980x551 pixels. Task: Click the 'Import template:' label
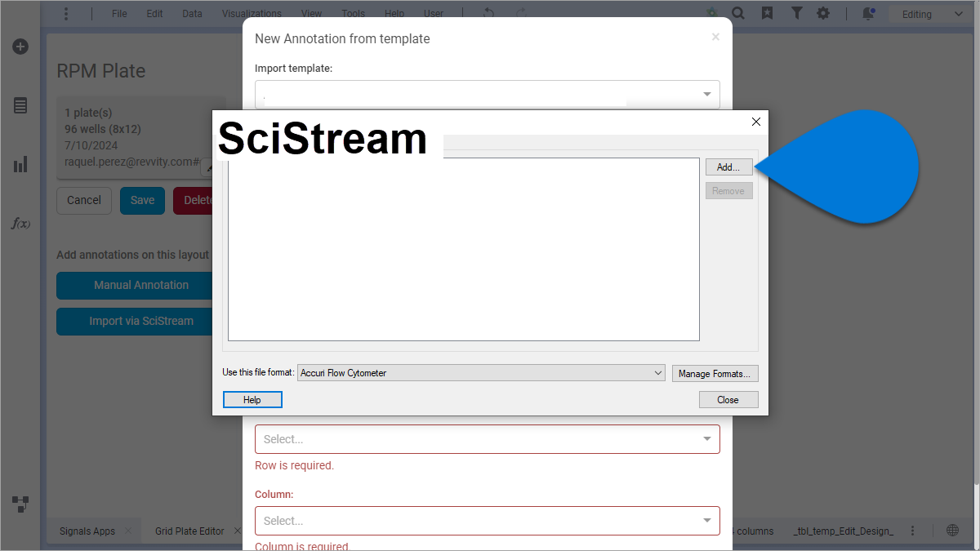tap(294, 69)
